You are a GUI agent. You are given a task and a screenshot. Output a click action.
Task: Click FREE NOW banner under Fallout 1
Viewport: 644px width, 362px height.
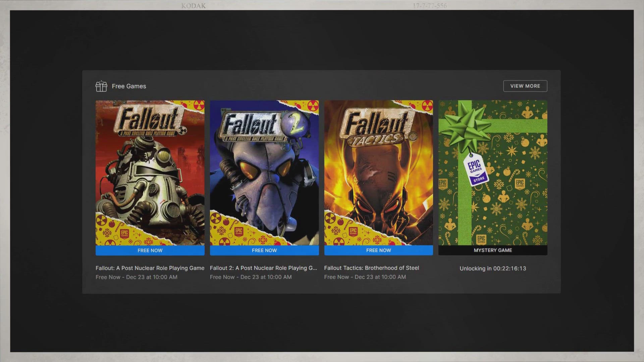pos(150,250)
